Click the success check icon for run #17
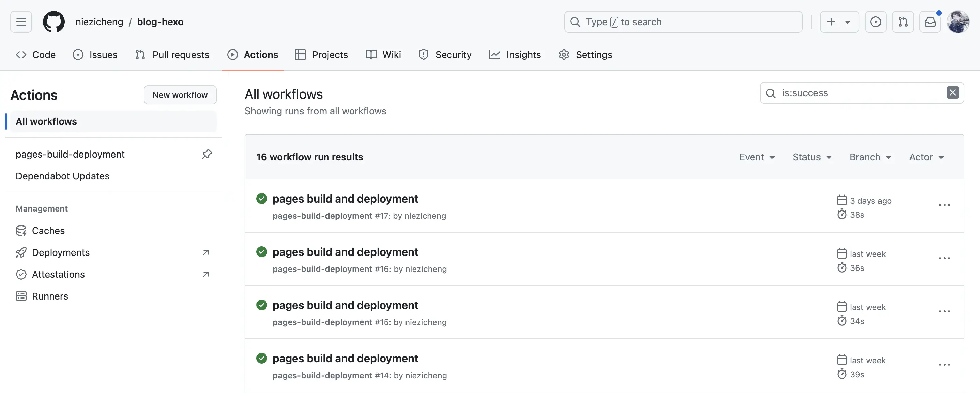Image resolution: width=980 pixels, height=393 pixels. 261,199
